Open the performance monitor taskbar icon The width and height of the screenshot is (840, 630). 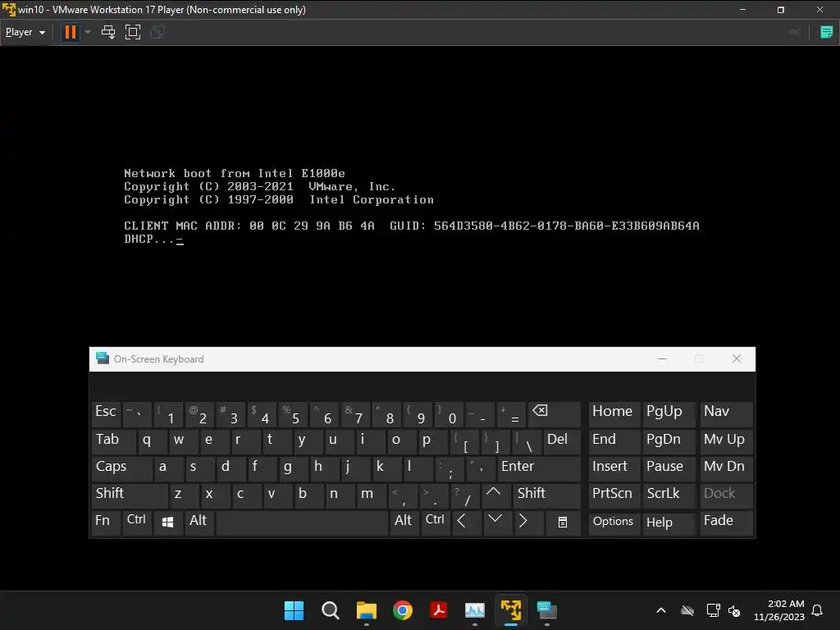tap(475, 610)
